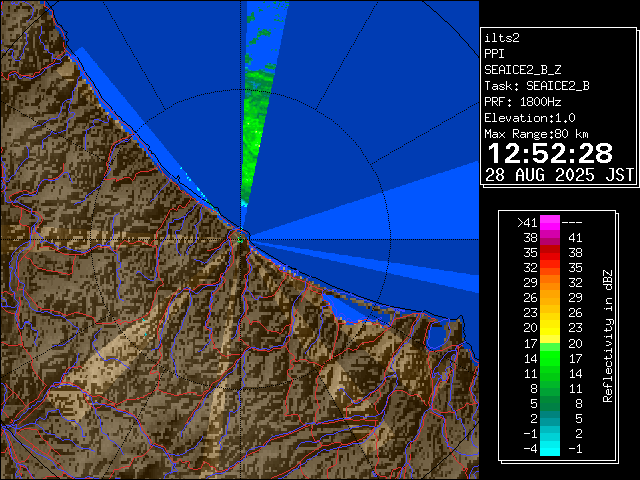Pick the 20–23 dBZ yellow legend swatch

click(x=550, y=327)
